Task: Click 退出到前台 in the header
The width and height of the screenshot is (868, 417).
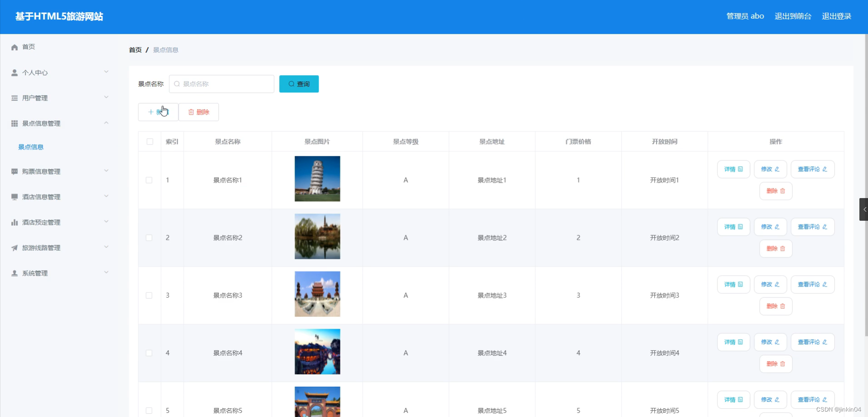Action: 793,16
